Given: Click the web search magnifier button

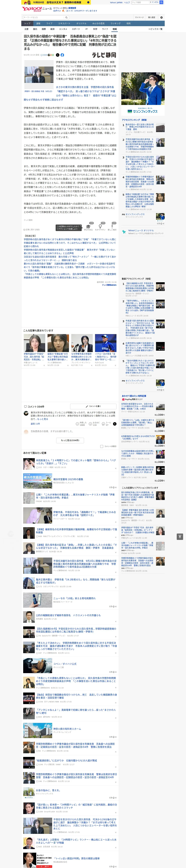Looking at the screenshot, I should (161, 2).
